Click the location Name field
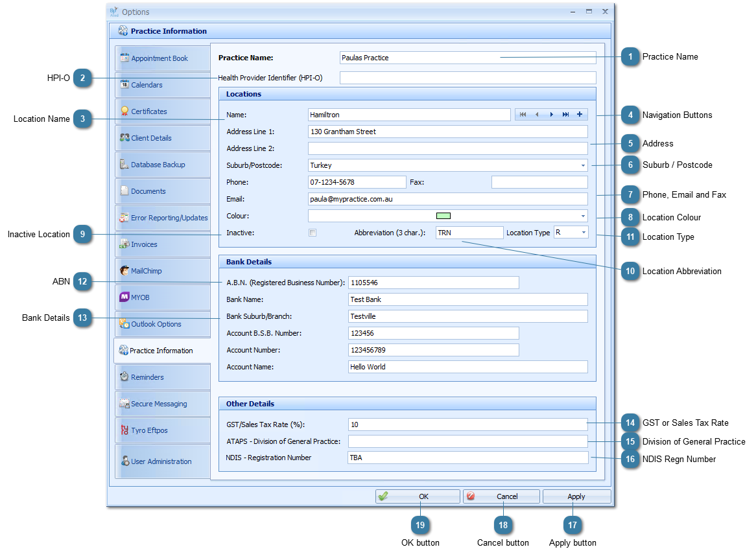Screen dimensions: 756x558 pos(409,115)
